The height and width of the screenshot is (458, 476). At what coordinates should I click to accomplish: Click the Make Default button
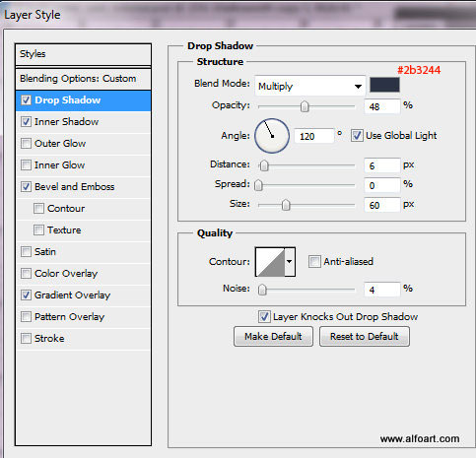[273, 337]
